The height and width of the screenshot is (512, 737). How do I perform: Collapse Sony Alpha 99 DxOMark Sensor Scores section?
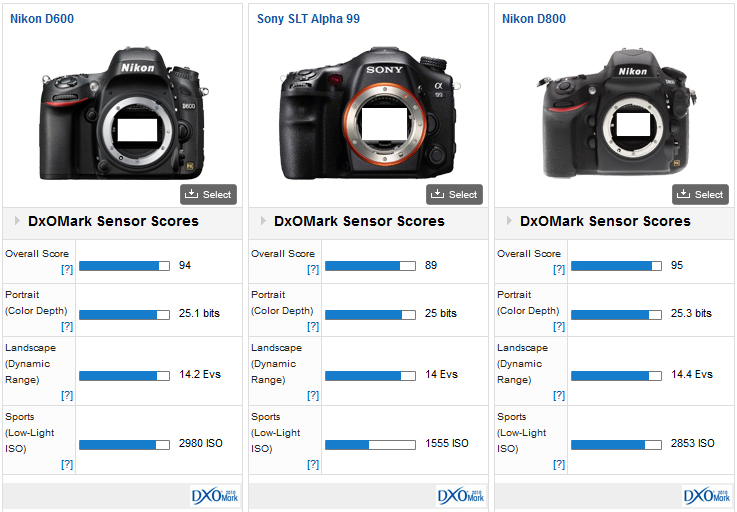point(263,221)
